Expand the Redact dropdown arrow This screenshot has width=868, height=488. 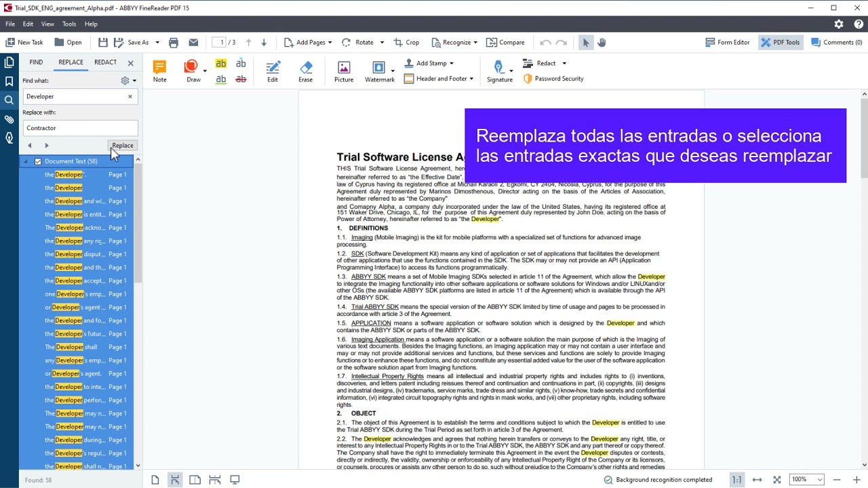point(564,63)
